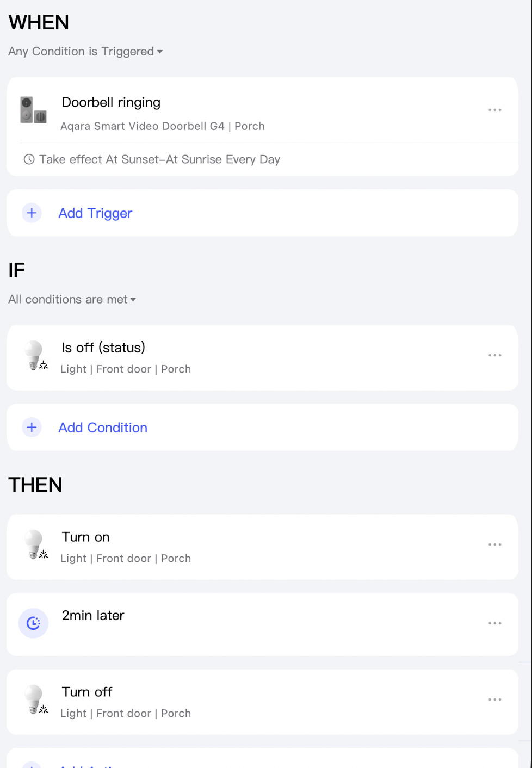Click the light bulb icon in Is off condition

[35, 355]
